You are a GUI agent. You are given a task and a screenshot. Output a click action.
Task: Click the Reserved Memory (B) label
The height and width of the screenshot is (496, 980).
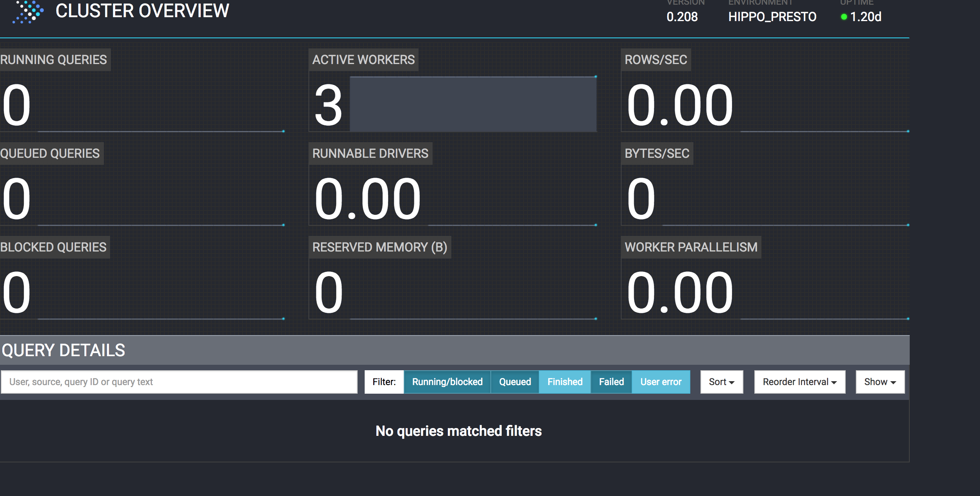tap(380, 247)
